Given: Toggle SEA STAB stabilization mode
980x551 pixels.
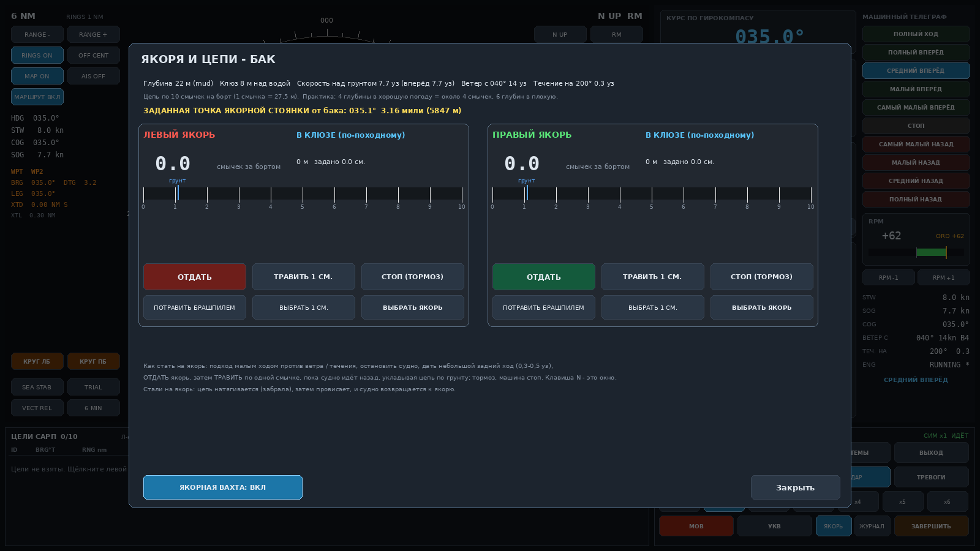Looking at the screenshot, I should pos(37,387).
